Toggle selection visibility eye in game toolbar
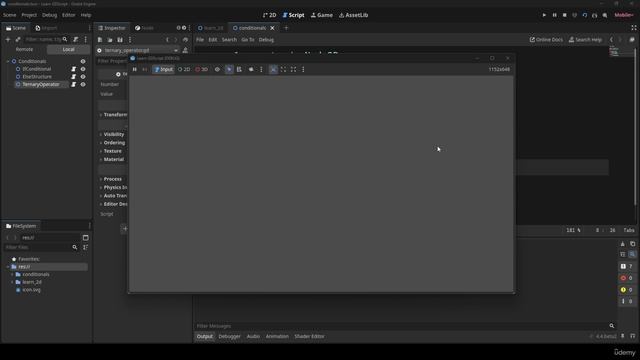 click(x=217, y=69)
